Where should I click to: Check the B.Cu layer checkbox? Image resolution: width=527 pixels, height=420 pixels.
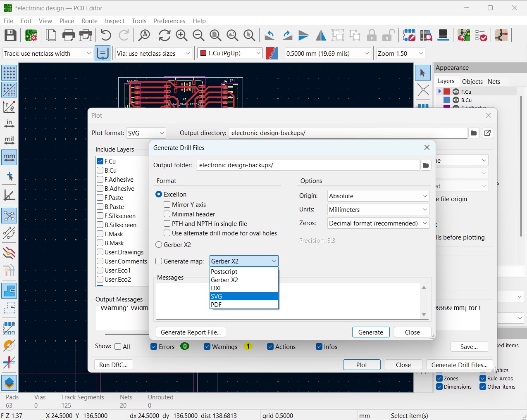pos(100,170)
